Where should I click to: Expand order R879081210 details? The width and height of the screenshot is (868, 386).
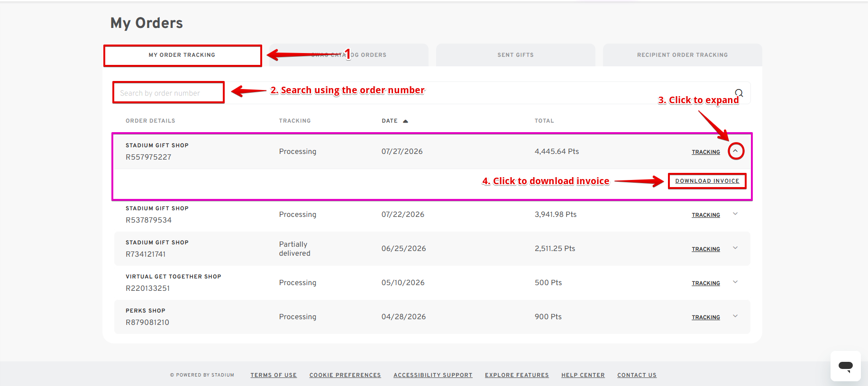pyautogui.click(x=735, y=316)
